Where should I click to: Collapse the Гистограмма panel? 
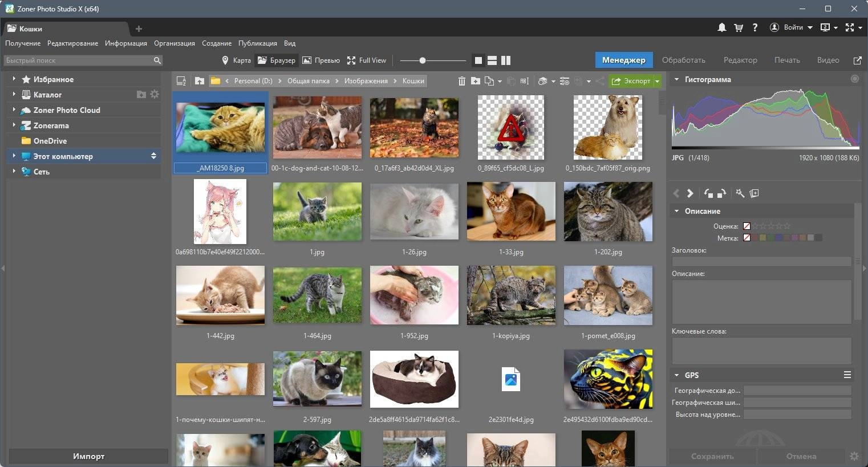pos(677,79)
